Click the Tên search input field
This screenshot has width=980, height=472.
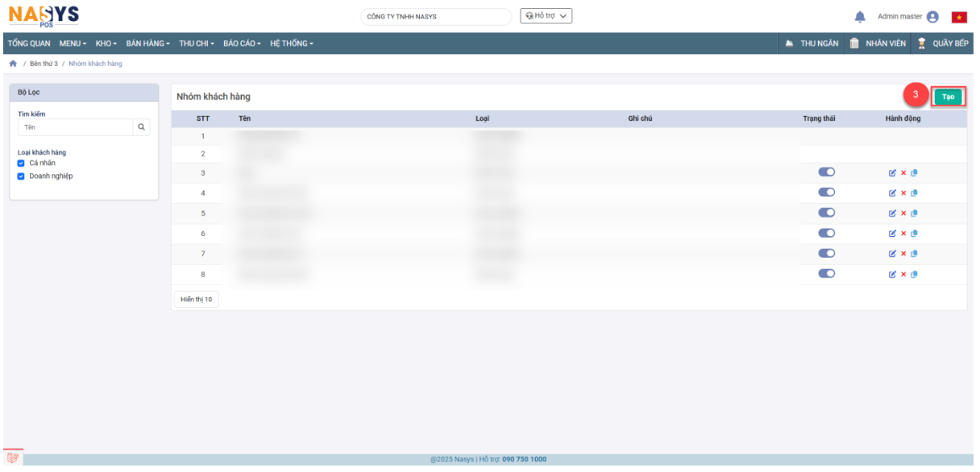coord(75,127)
